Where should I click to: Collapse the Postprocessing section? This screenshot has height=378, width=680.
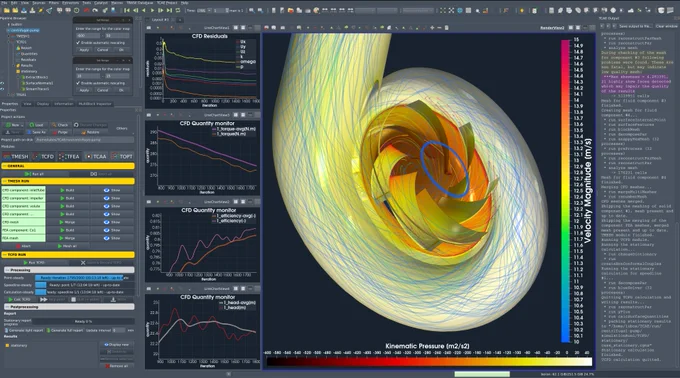pyautogui.click(x=69, y=307)
